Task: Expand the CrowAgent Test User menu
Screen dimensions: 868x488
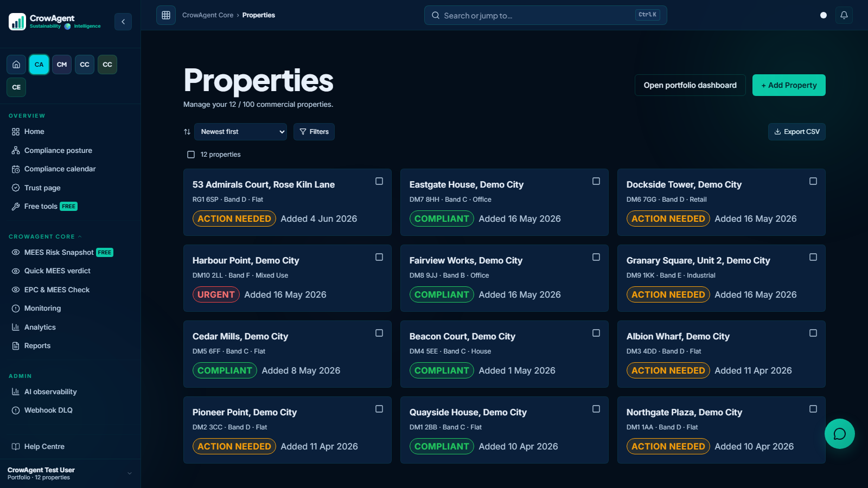Action: click(x=70, y=473)
